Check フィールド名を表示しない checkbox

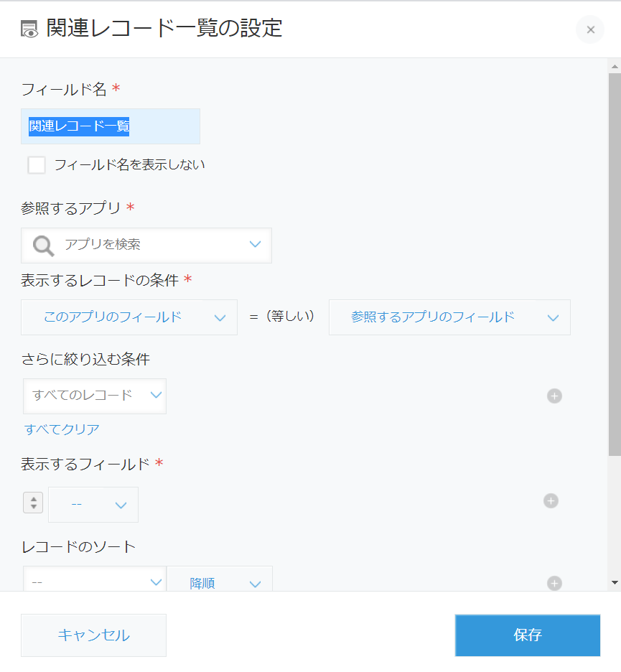(37, 165)
